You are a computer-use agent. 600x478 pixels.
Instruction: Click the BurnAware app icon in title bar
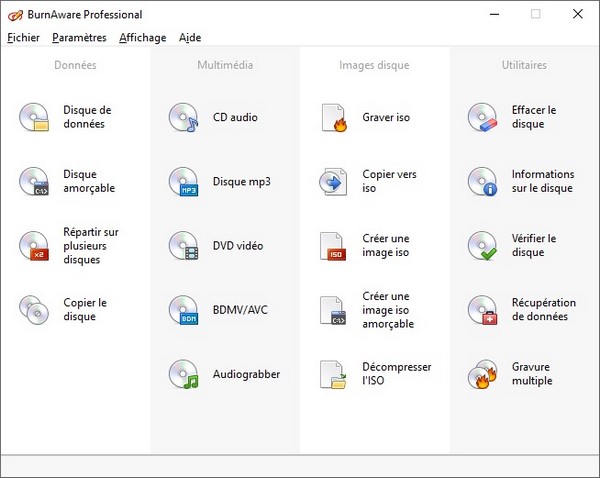[x=15, y=15]
